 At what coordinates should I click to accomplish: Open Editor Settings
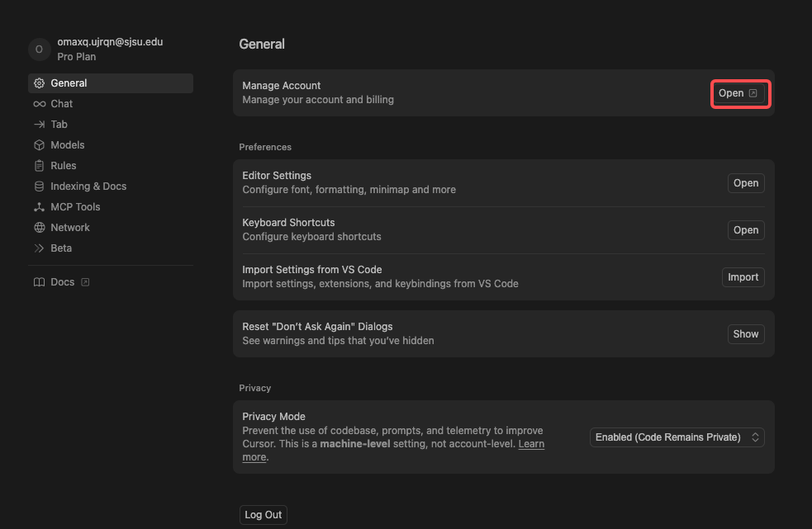(x=745, y=183)
